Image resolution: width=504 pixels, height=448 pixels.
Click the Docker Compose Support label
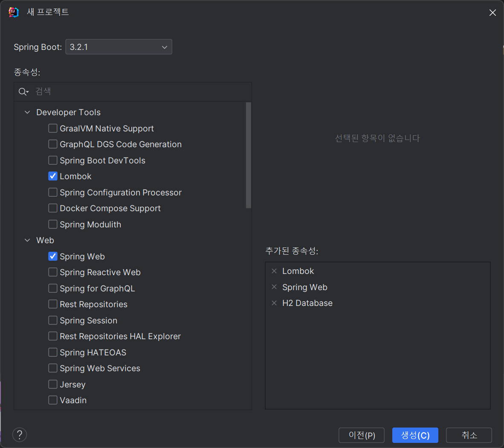click(110, 208)
